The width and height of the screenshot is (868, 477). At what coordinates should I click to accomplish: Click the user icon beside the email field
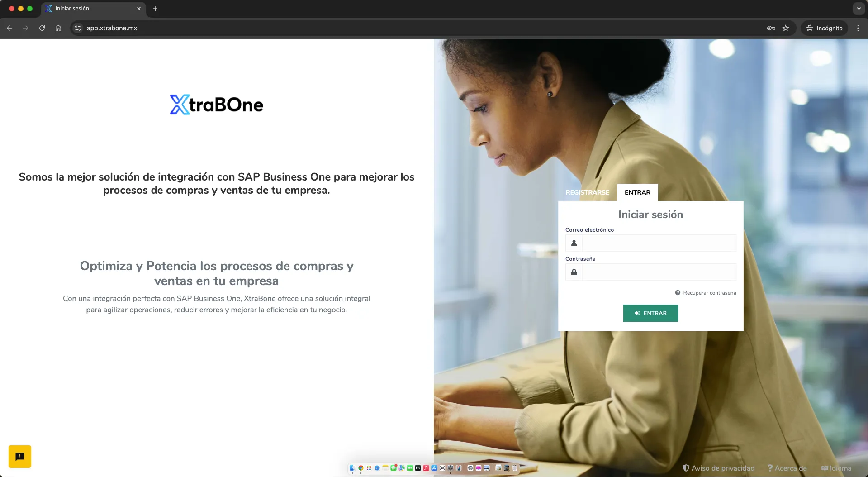(x=574, y=243)
